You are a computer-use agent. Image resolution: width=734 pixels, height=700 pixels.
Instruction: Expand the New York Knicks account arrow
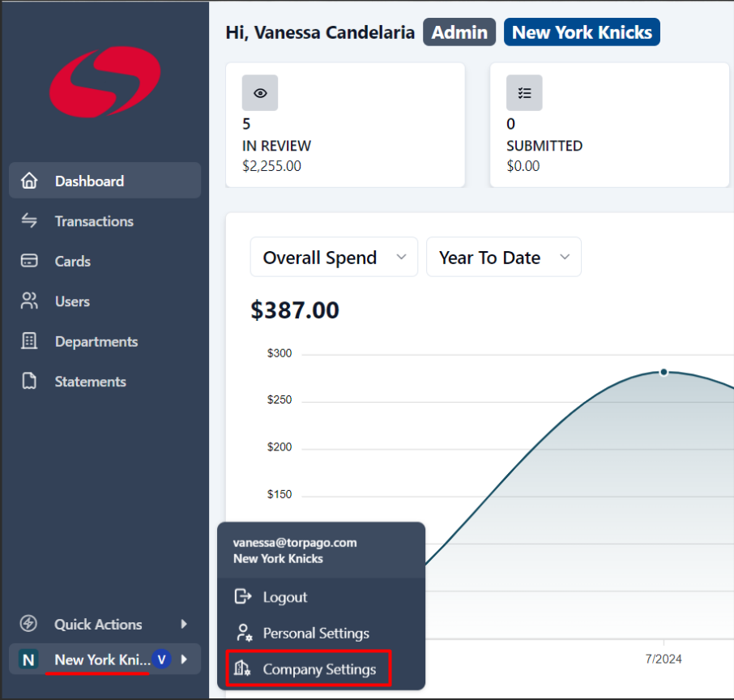pos(184,659)
